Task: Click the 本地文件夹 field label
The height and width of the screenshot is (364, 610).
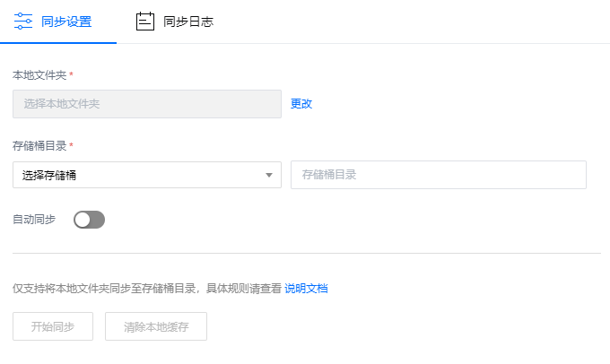Action: click(39, 74)
